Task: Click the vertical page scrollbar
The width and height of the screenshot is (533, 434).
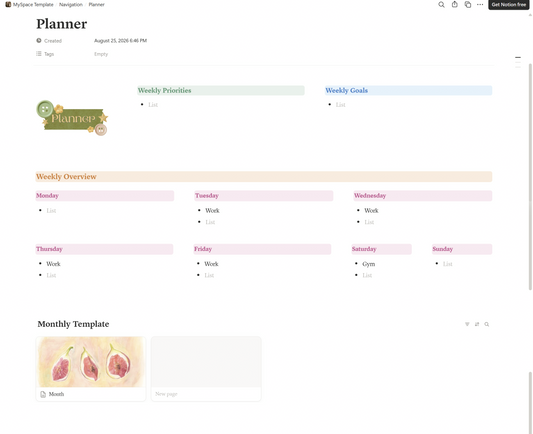Action: (x=530, y=177)
